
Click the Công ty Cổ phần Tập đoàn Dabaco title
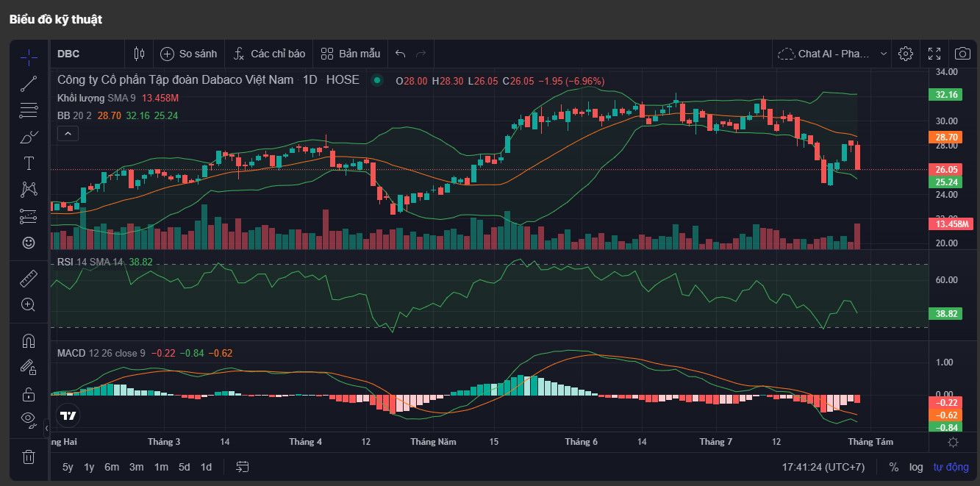coord(176,79)
